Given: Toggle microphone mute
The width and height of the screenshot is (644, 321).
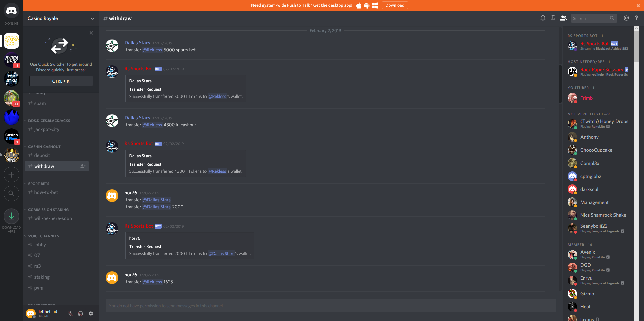Looking at the screenshot, I should pos(70,314).
